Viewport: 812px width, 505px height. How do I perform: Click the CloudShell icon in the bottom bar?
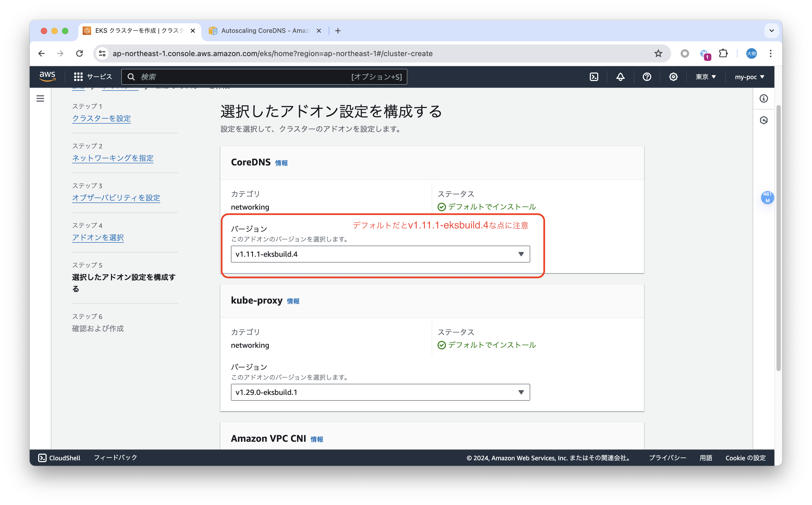[43, 458]
